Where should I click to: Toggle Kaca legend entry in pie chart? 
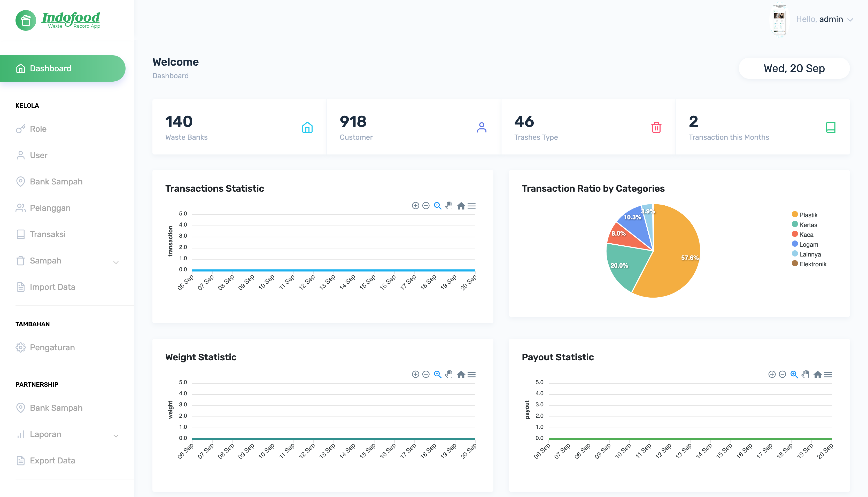click(x=802, y=235)
